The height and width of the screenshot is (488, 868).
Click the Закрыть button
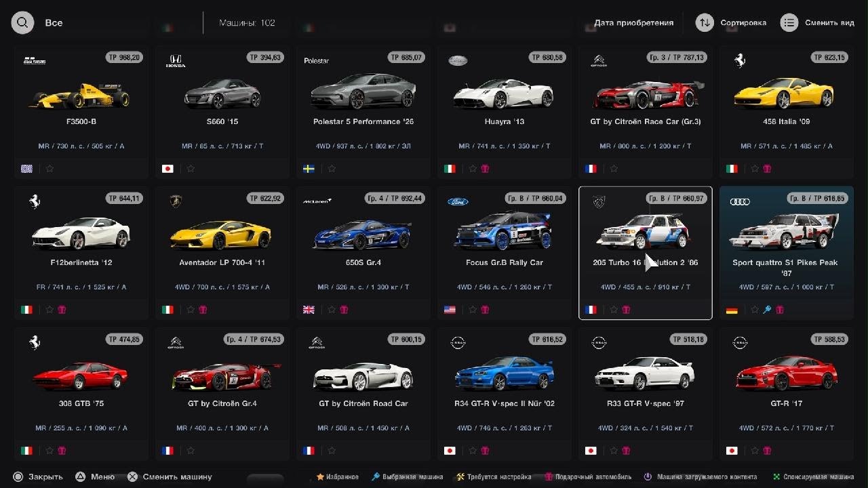tap(45, 476)
